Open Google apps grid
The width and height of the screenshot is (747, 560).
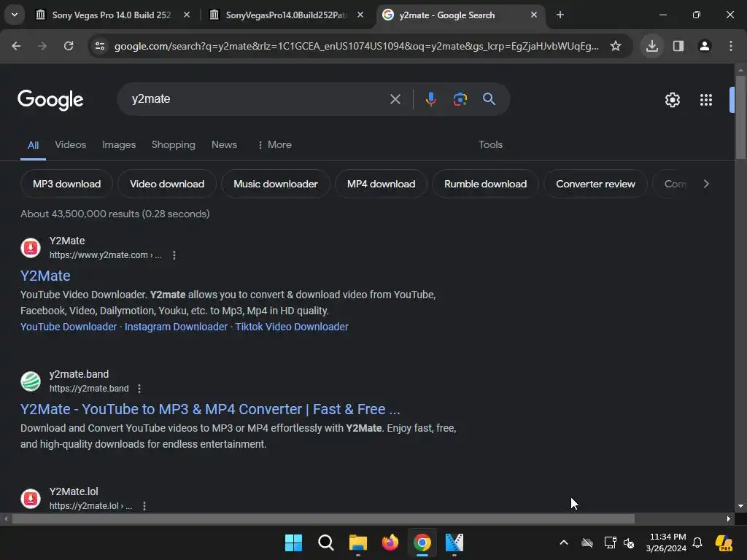tap(706, 100)
